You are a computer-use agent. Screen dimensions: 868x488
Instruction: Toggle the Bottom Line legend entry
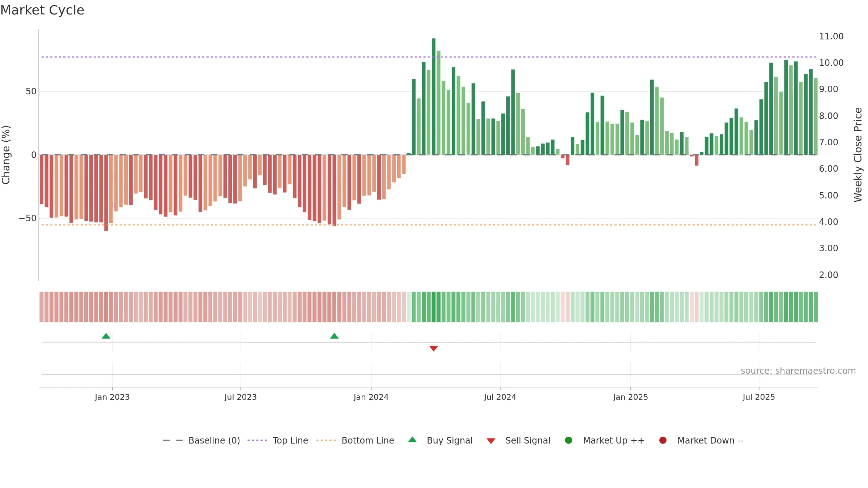(355, 440)
